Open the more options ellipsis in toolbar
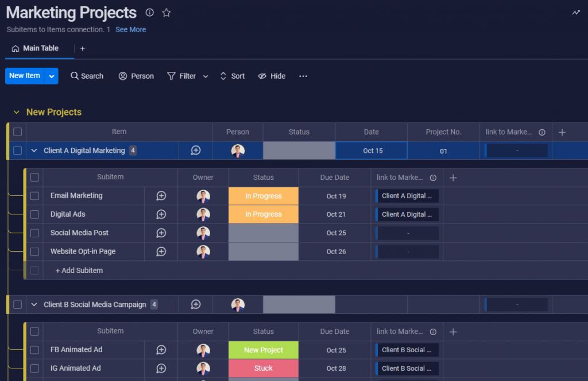The width and height of the screenshot is (588, 381). 303,76
